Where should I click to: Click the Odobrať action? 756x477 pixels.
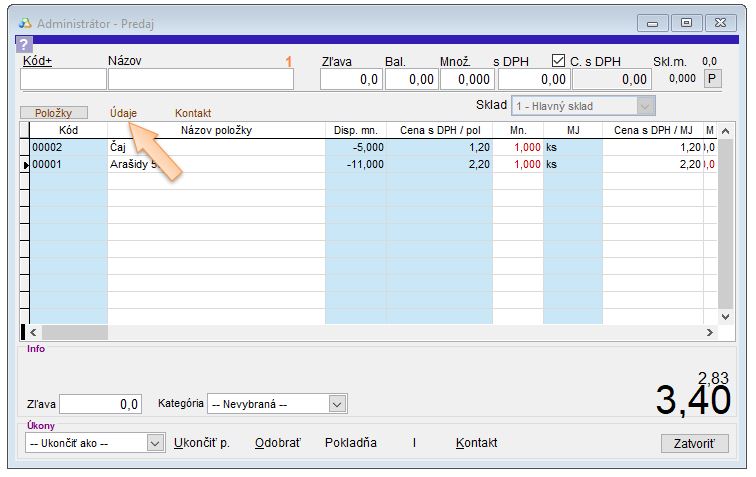[277, 443]
